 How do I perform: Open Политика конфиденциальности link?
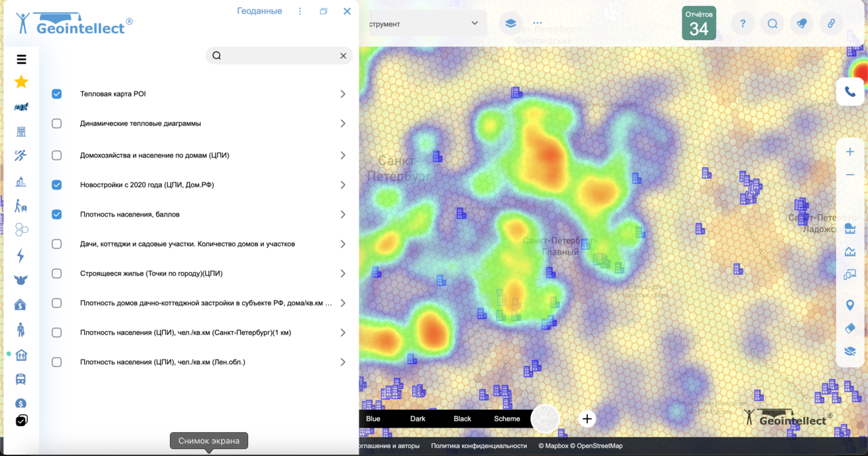(479, 446)
